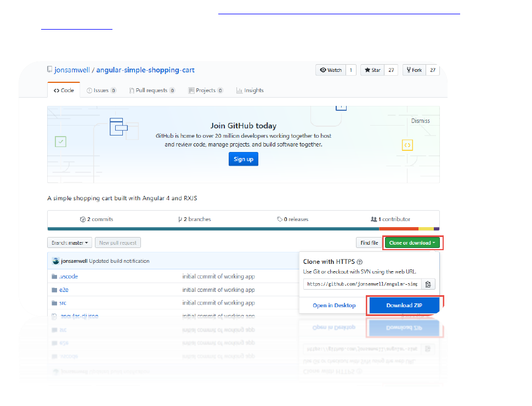Image resolution: width=532 pixels, height=406 pixels.
Task: View the 27 forks count
Action: [433, 70]
